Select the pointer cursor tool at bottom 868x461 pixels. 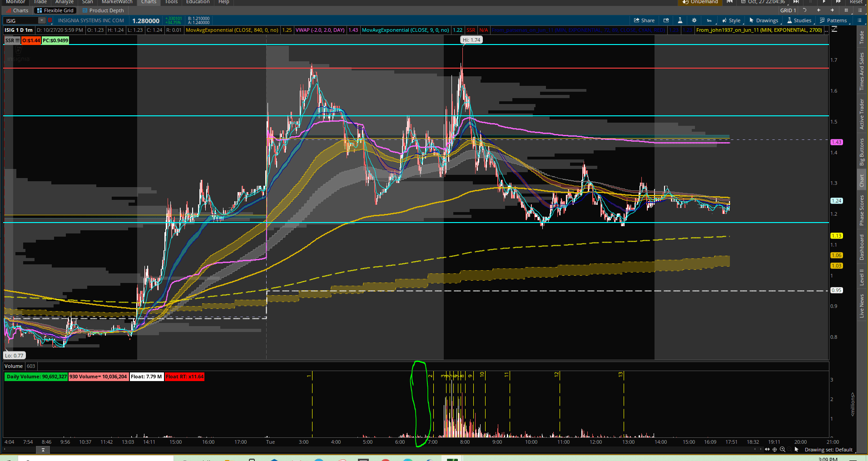(796, 450)
